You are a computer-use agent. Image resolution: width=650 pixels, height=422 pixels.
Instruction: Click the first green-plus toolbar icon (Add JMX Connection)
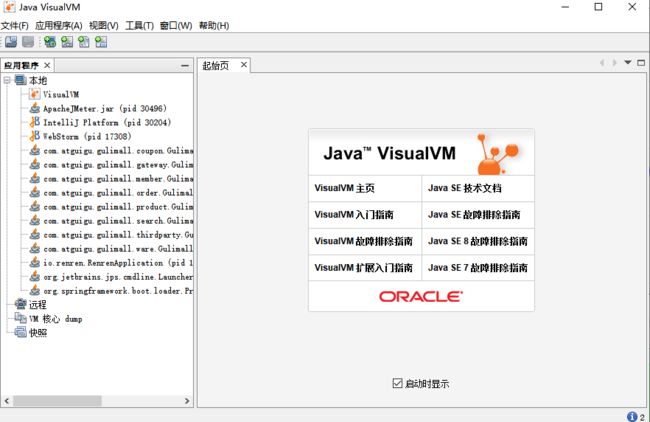pyautogui.click(x=50, y=41)
